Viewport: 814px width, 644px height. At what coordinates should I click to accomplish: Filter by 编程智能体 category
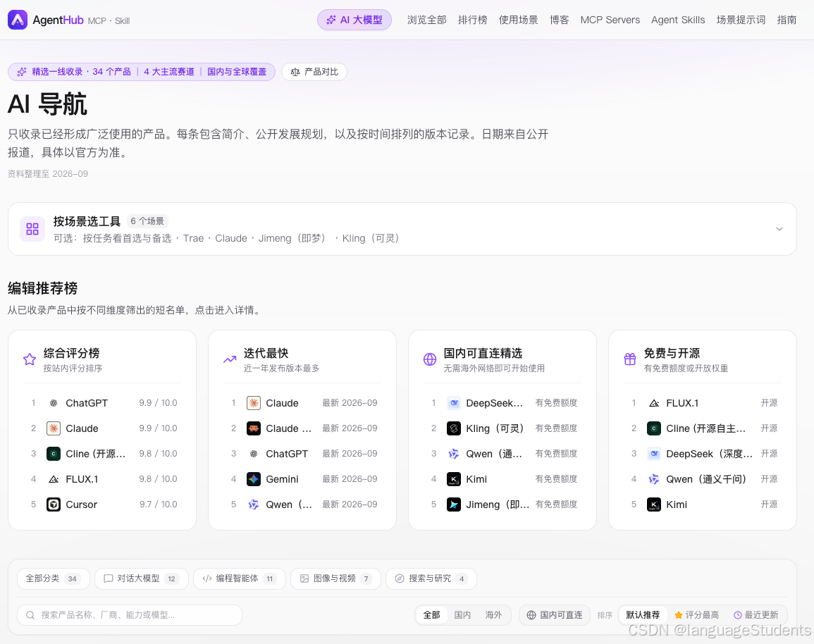pyautogui.click(x=240, y=578)
